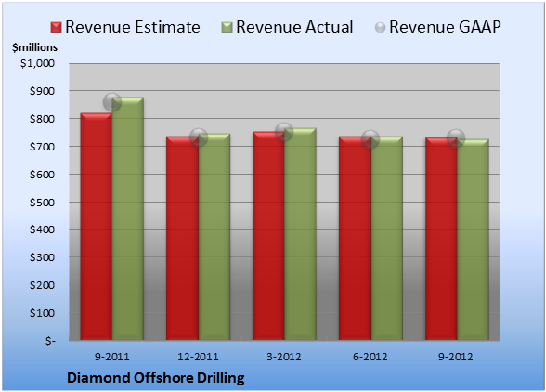Click the $100 axis value

pyautogui.click(x=42, y=313)
